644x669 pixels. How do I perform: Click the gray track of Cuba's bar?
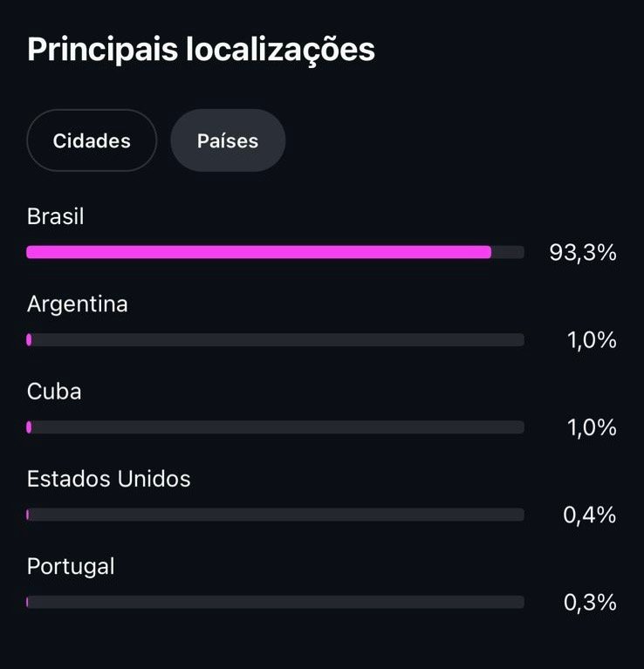(x=276, y=427)
